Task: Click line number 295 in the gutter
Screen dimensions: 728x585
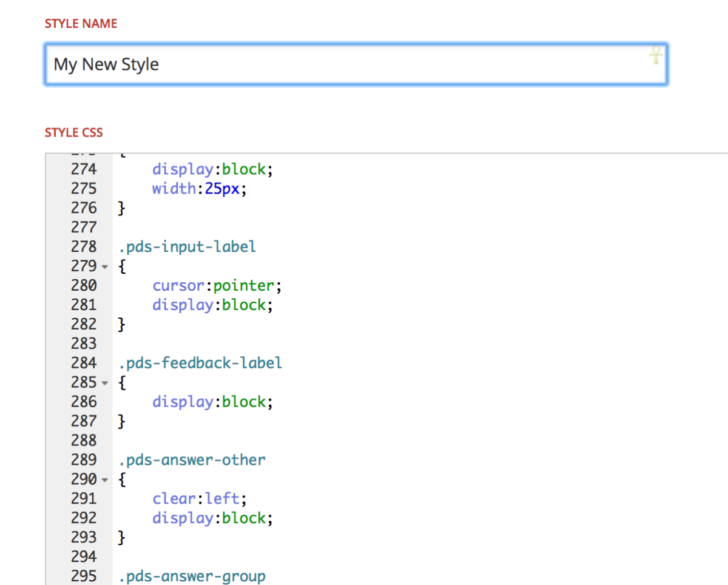Action: click(84, 577)
